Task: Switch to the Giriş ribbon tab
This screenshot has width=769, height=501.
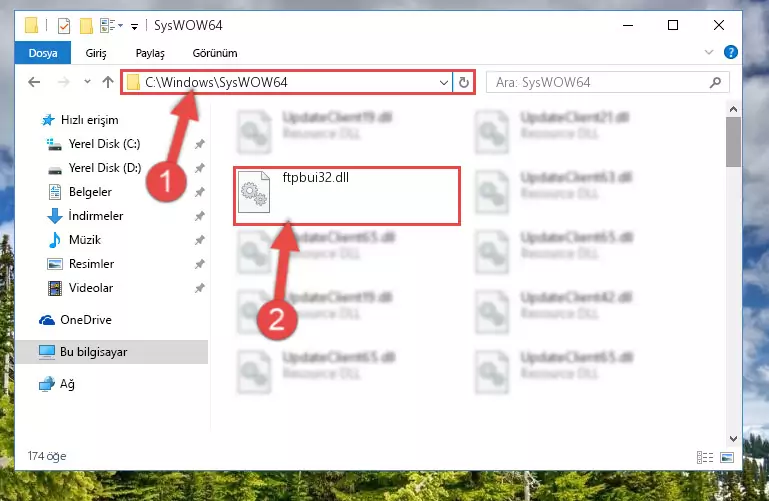Action: coord(96,53)
